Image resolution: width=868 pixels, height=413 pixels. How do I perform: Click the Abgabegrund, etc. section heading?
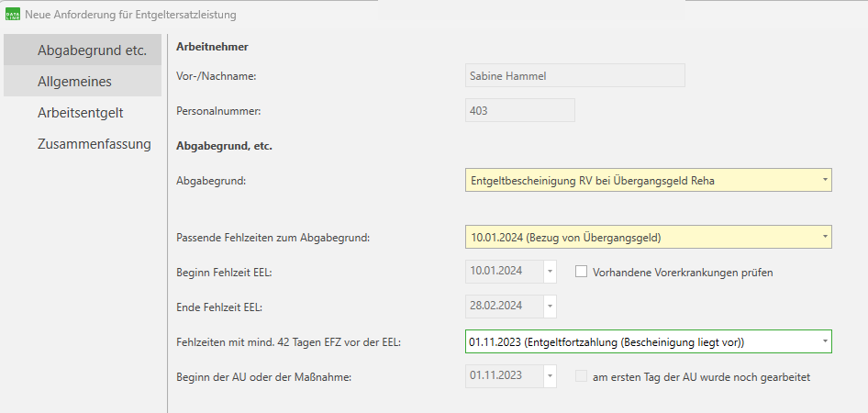(224, 146)
